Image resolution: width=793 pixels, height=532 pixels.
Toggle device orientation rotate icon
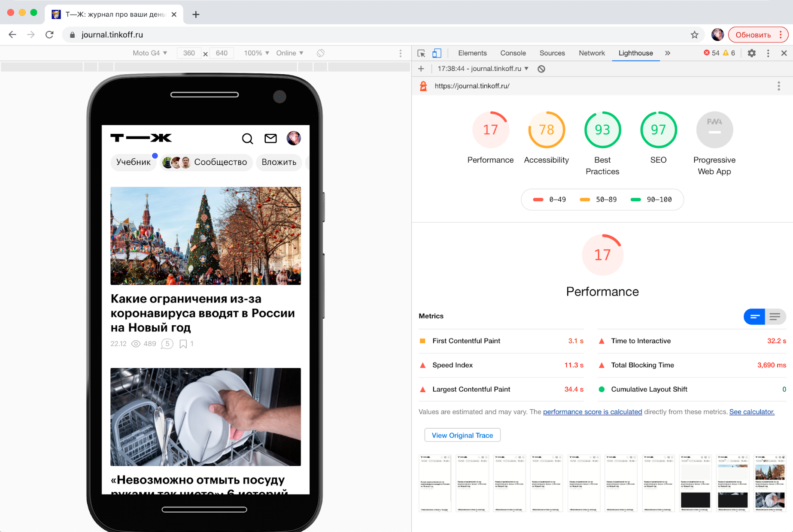pos(320,53)
